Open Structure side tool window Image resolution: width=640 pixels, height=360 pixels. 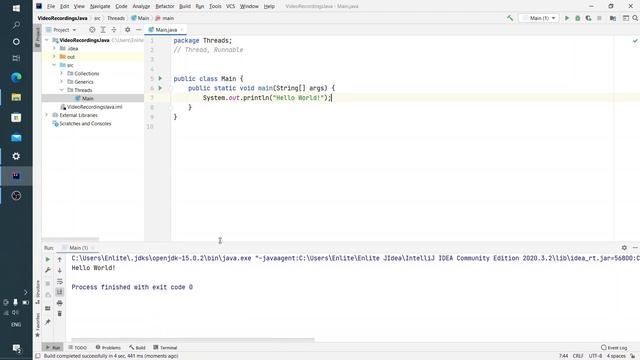coord(38,292)
